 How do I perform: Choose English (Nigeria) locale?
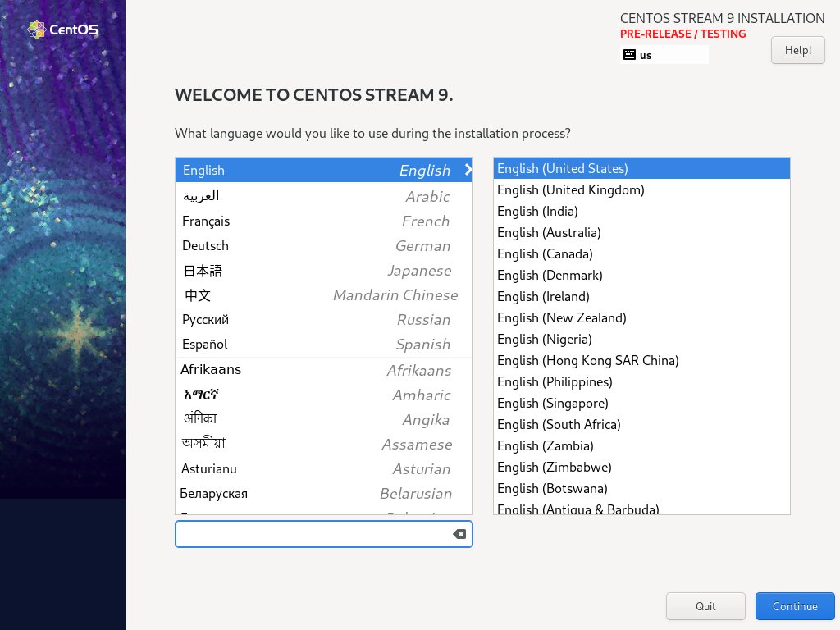click(641, 339)
